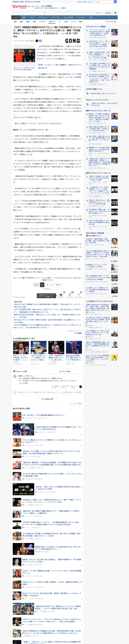Image resolution: width=129 pixels, height=644 pixels.
Task: Click the ヘルプ link at top
Action: [90, 2]
